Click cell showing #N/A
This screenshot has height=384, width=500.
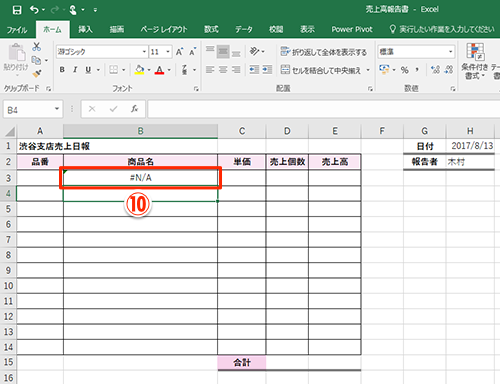click(140, 178)
